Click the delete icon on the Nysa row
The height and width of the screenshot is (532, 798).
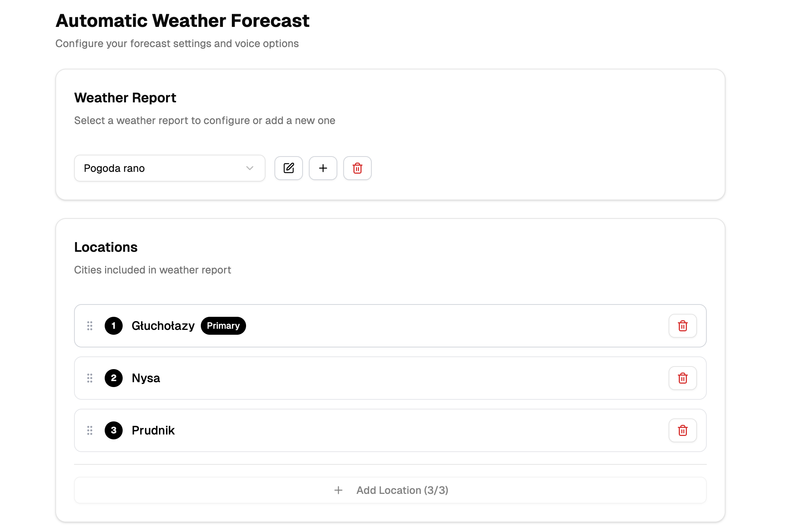coord(682,378)
